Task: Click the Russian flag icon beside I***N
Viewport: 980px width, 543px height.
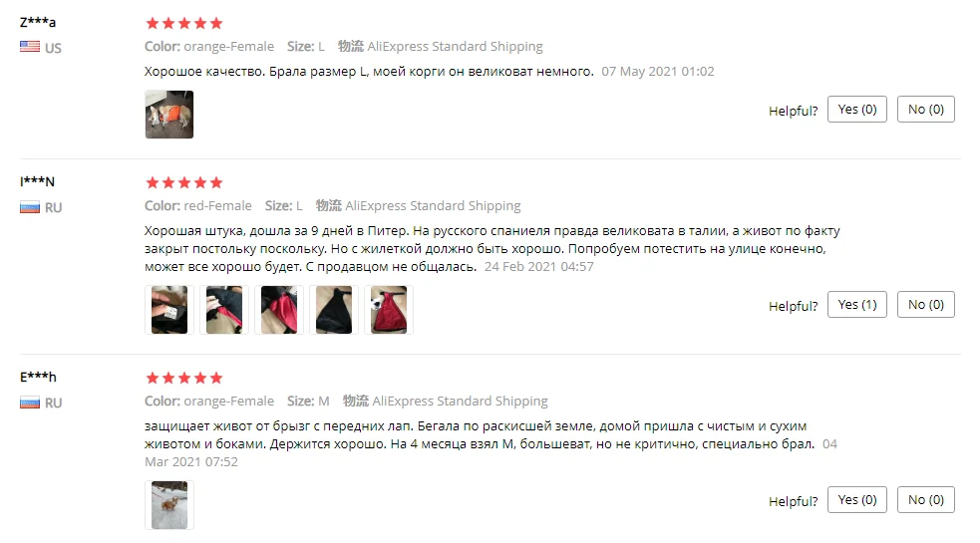Action: [x=30, y=207]
